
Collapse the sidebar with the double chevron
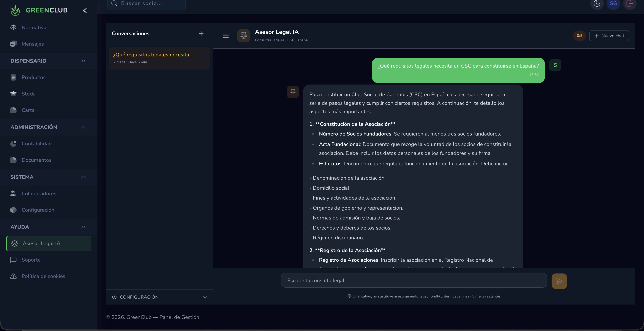click(85, 10)
